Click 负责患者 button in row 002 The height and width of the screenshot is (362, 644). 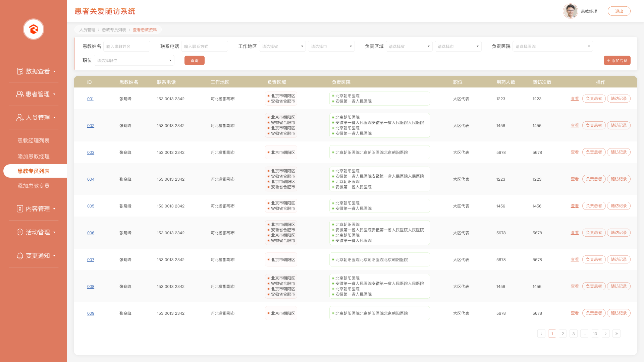(x=594, y=125)
